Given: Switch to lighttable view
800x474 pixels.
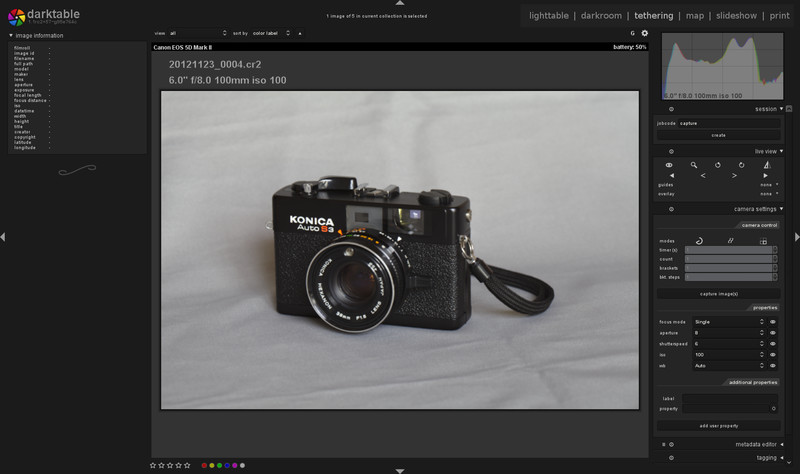Looking at the screenshot, I should tap(548, 16).
